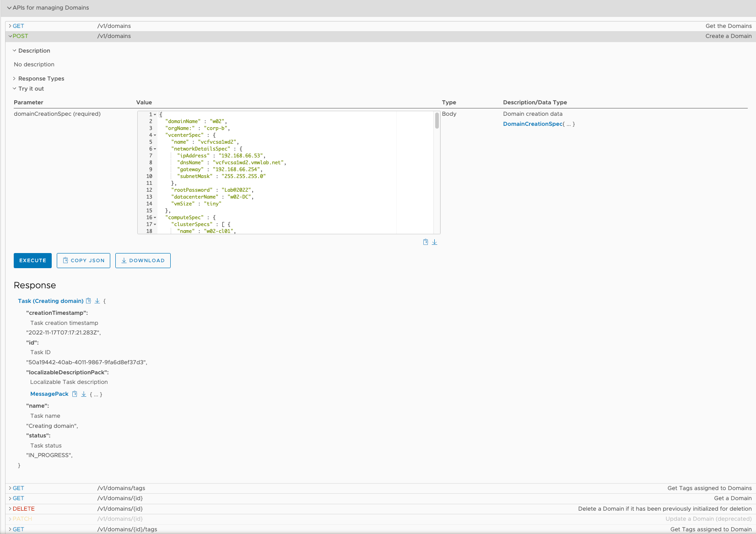Screen dimensions: 756x534
Task: Fold the networkDetailsSpec block at line 6
Action: [155, 149]
